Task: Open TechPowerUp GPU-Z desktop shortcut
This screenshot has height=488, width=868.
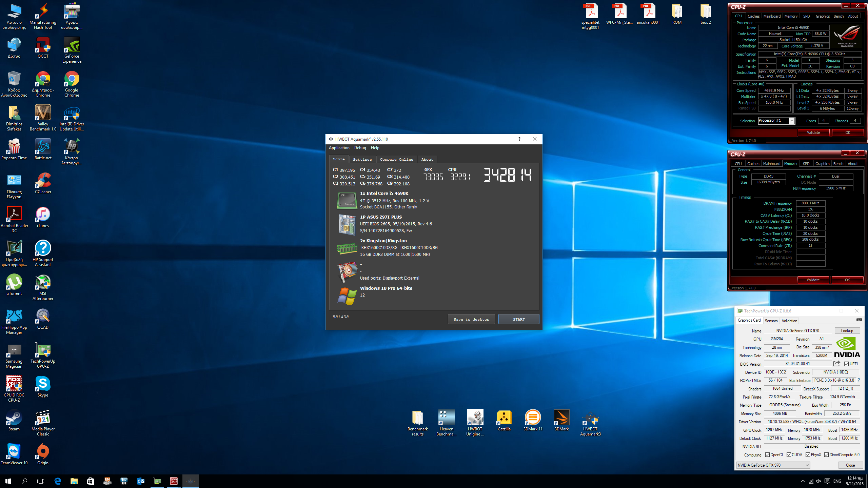Action: pos(43,355)
